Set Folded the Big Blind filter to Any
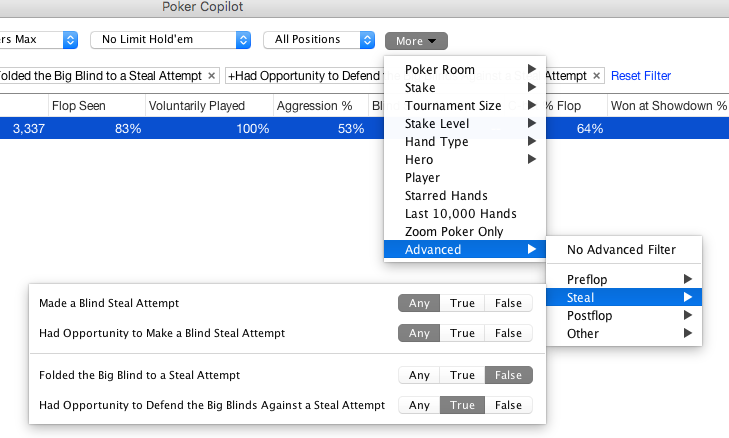 (x=419, y=375)
